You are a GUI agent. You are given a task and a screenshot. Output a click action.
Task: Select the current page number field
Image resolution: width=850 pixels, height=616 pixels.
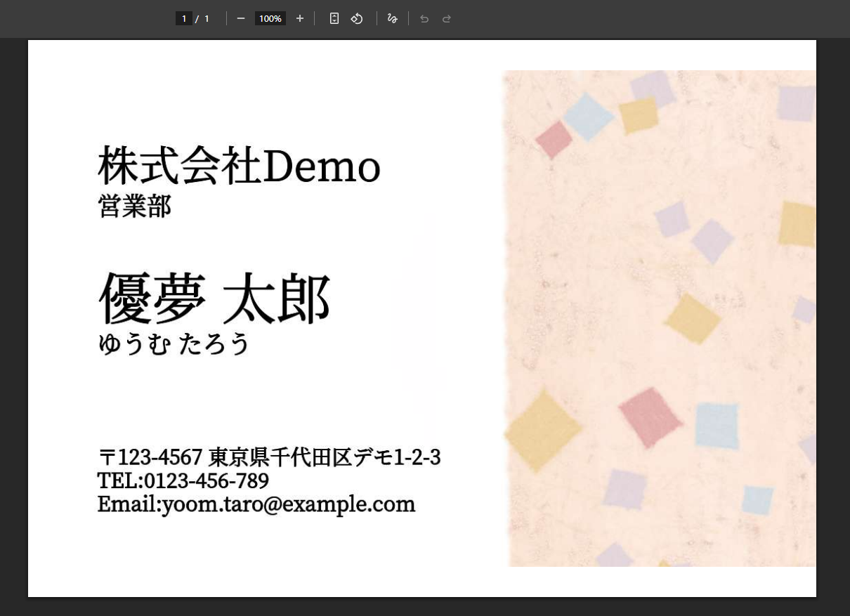click(x=183, y=19)
